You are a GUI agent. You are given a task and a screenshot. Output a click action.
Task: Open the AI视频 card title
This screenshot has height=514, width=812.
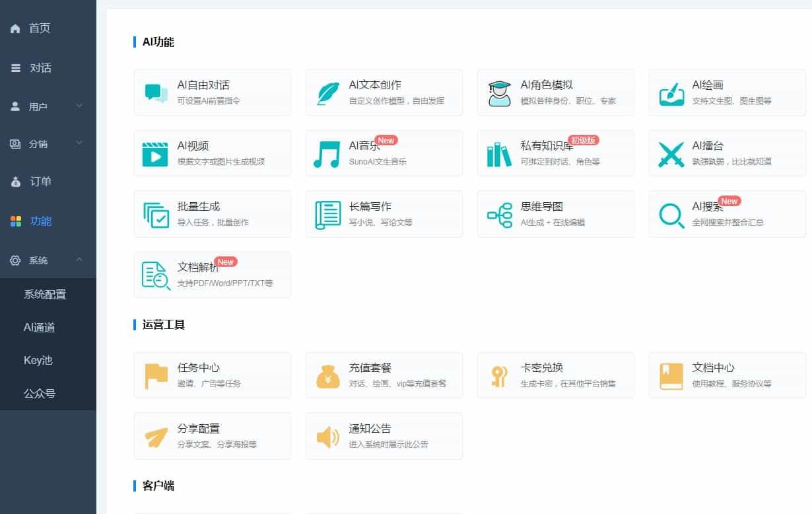click(x=193, y=146)
